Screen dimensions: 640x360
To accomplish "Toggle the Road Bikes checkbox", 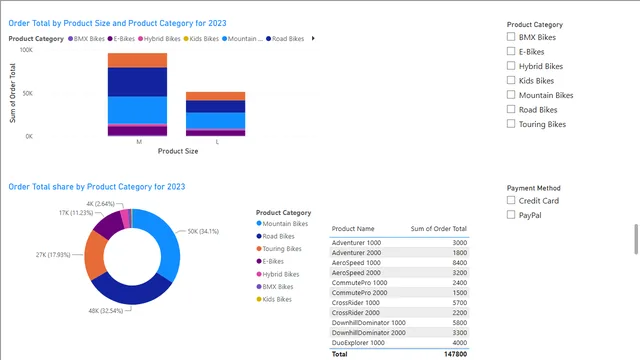I will tap(511, 109).
